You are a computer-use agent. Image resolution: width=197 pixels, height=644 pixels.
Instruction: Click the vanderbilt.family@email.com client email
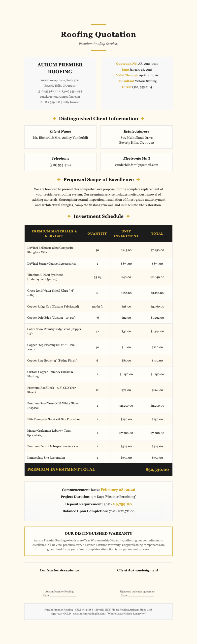click(136, 165)
